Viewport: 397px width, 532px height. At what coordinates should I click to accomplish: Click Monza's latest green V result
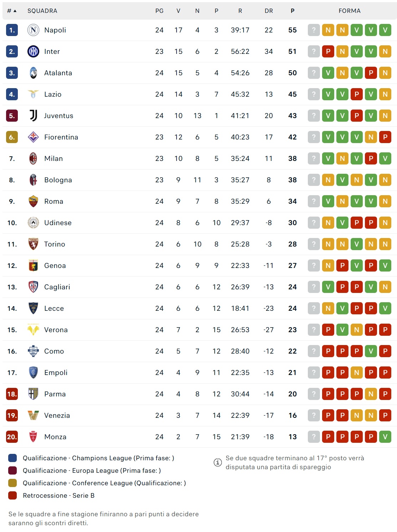click(x=385, y=437)
